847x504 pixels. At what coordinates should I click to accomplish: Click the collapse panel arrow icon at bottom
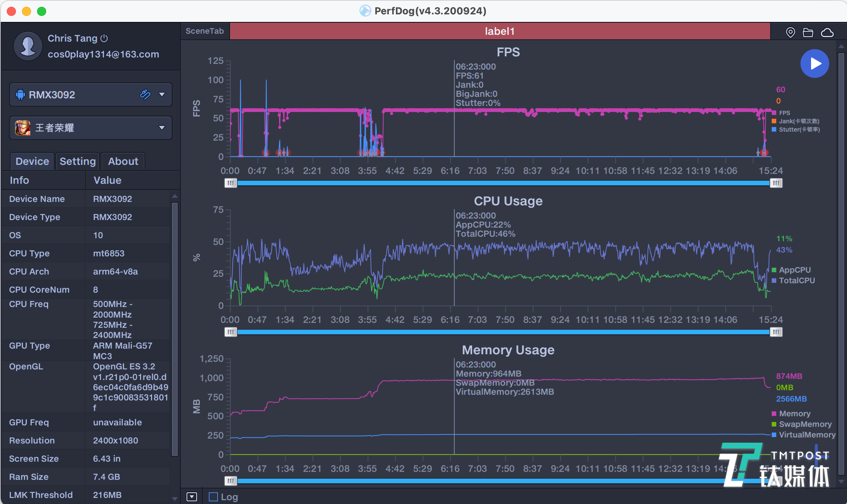[x=192, y=497]
